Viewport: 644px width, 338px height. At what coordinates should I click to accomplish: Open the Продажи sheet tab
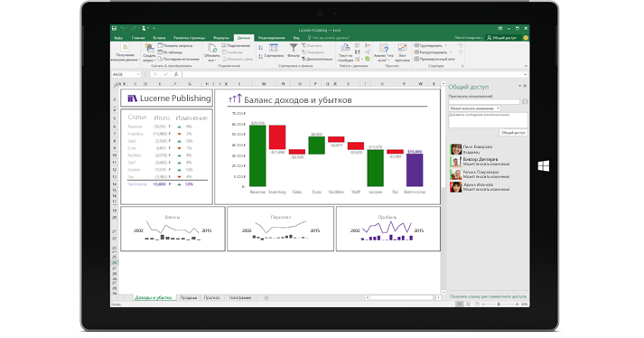coord(188,297)
